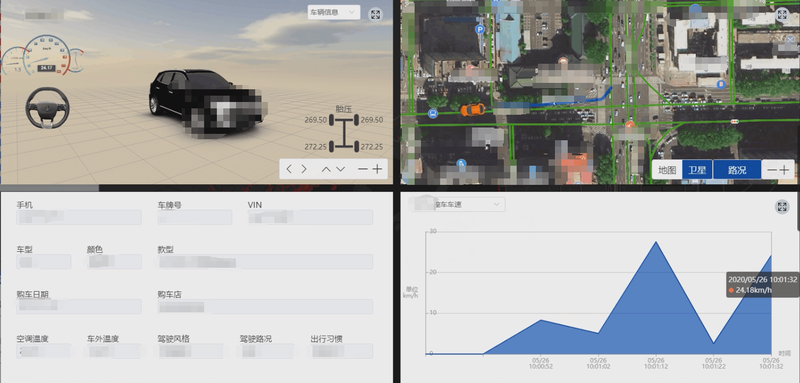The height and width of the screenshot is (383, 800).
Task: Tilt the car view up with the arrow
Action: coord(326,169)
